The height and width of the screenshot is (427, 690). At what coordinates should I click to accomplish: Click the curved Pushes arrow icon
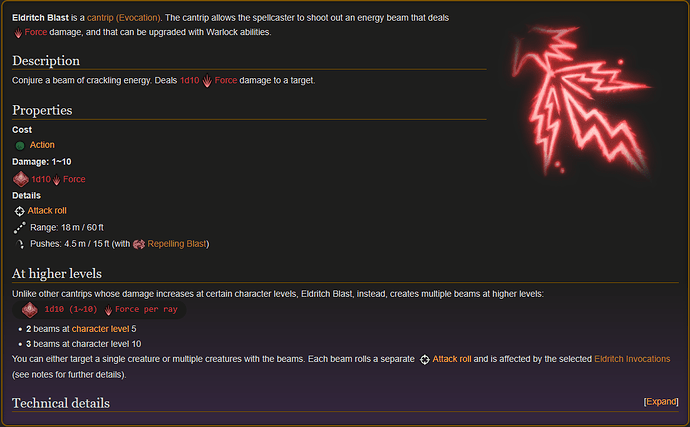click(x=20, y=244)
